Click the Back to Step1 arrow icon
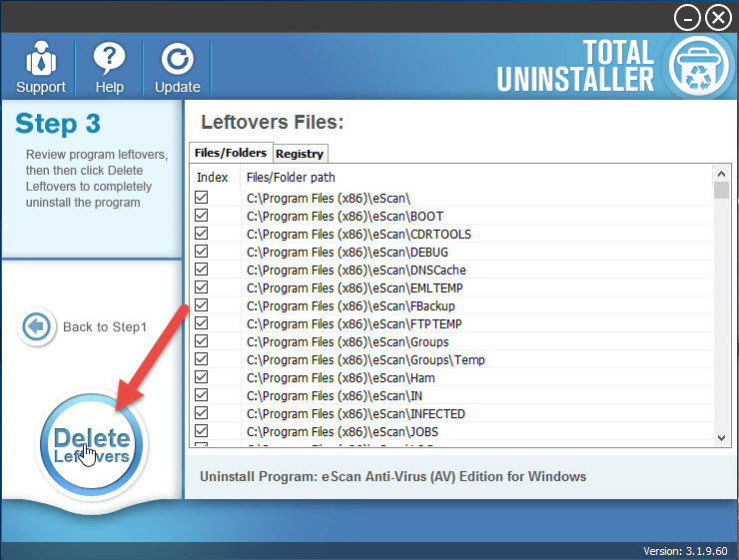Image resolution: width=739 pixels, height=560 pixels. (x=36, y=326)
